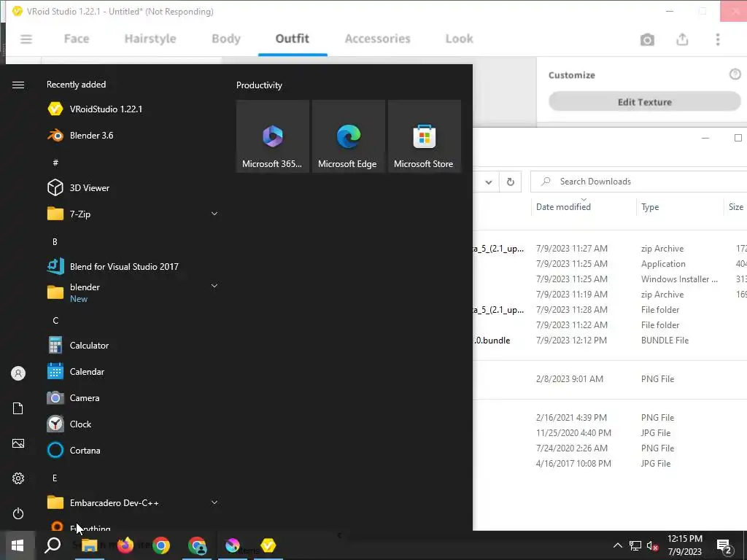Switch to the Hairstyle tab
The width and height of the screenshot is (747, 560).
(150, 39)
